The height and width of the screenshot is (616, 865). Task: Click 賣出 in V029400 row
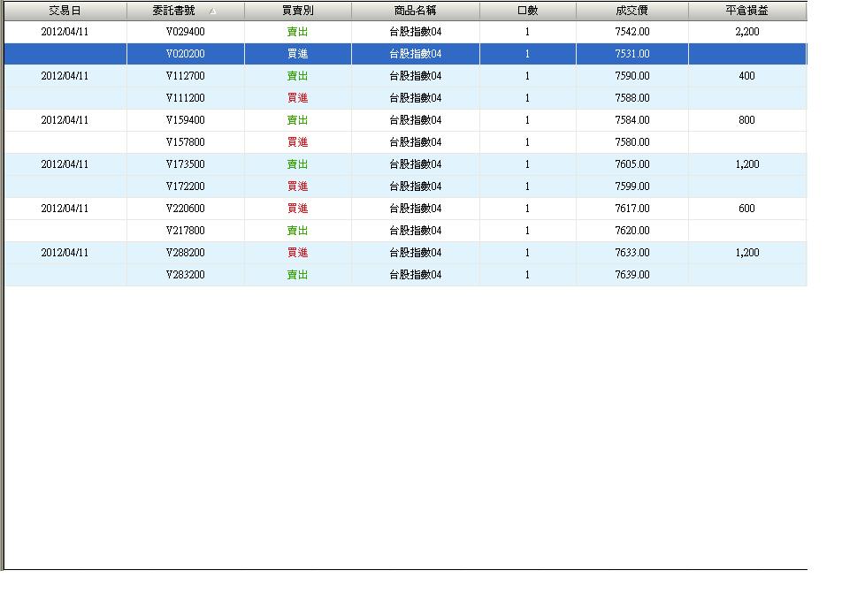coord(298,32)
